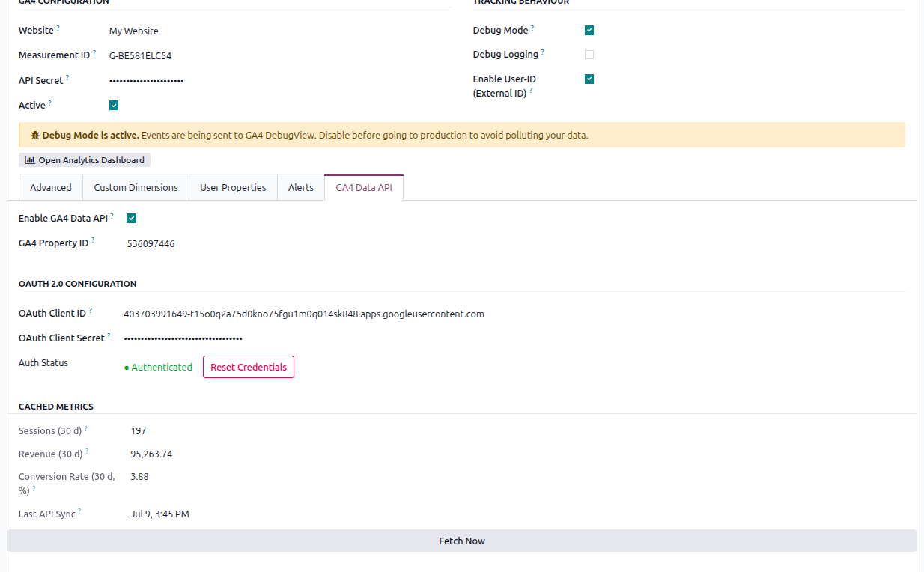Image resolution: width=924 pixels, height=572 pixels.
Task: Click the Sessions value 197
Action: 139,430
